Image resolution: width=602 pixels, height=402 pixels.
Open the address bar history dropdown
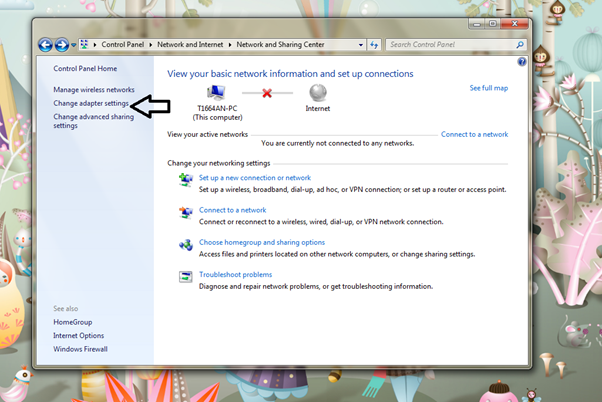(x=361, y=45)
